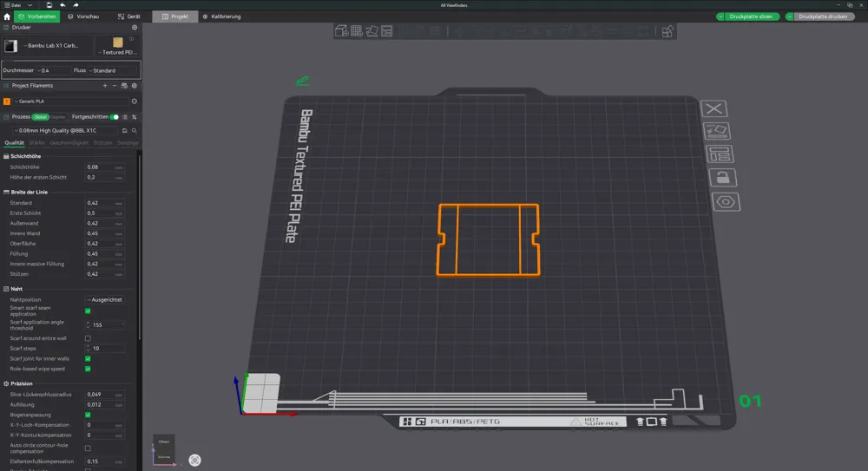This screenshot has height=471, width=868.
Task: Auto-orient objects toolbar icon
Action: click(x=372, y=31)
